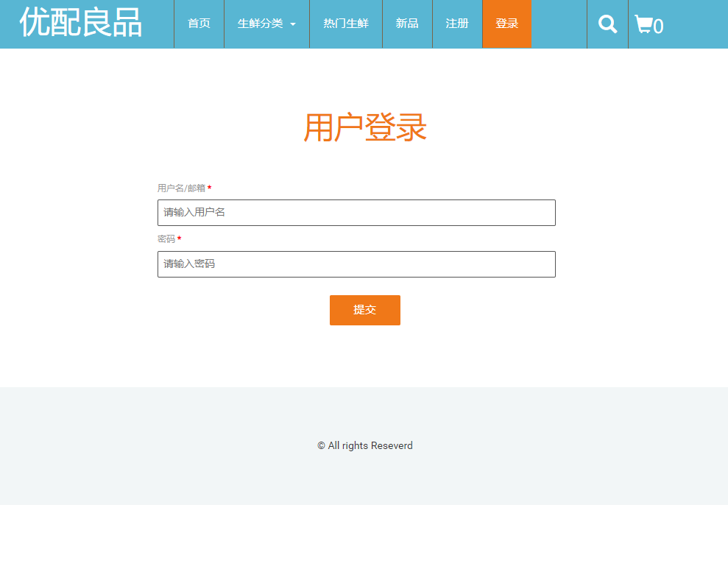Click inside the 请输入密码 password field

point(356,264)
